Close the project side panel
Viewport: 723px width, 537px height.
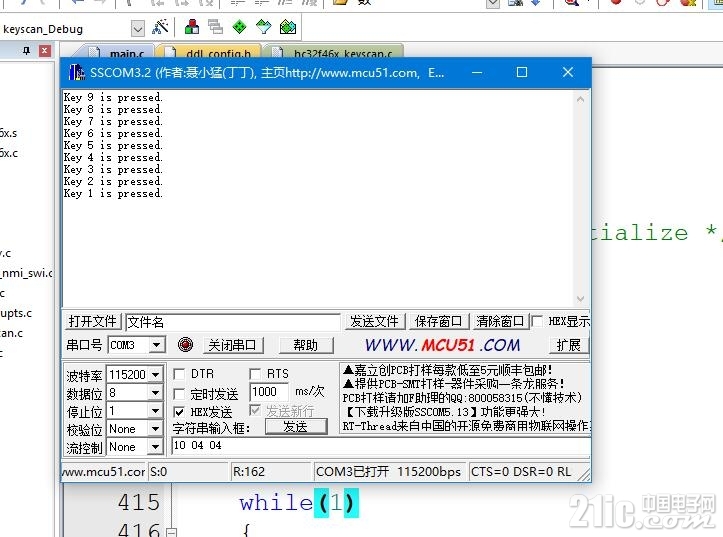[44, 50]
